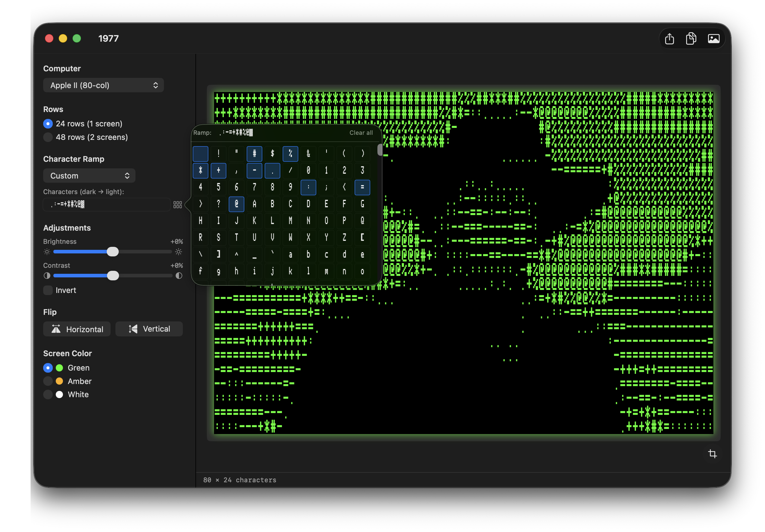765x532 pixels.
Task: Add the ? character to the ramp
Action: 218,204
